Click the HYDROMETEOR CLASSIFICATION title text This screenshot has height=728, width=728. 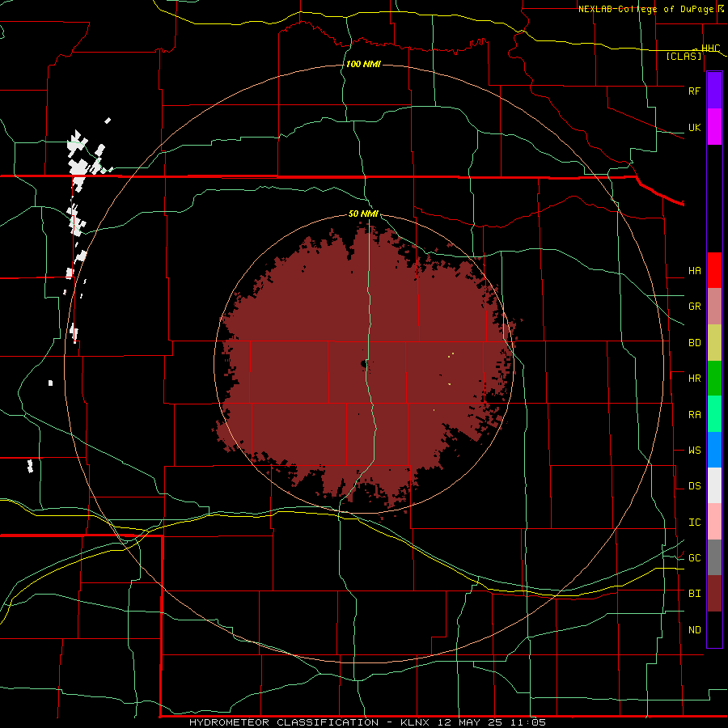coord(284,722)
